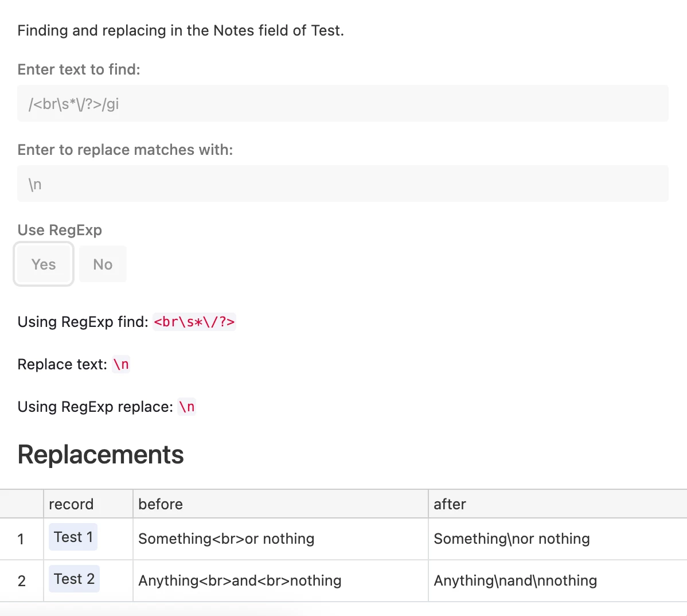Open the Test 2 record chip
This screenshot has width=687, height=616.
74,579
